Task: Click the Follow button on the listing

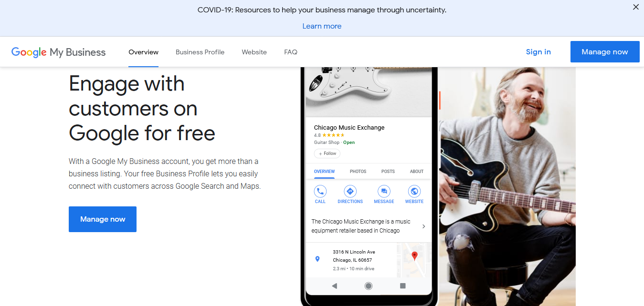Action: (x=327, y=153)
